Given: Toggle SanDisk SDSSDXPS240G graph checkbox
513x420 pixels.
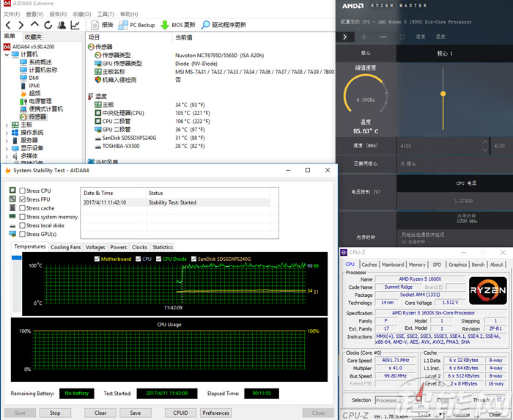Looking at the screenshot, I should click(x=193, y=259).
